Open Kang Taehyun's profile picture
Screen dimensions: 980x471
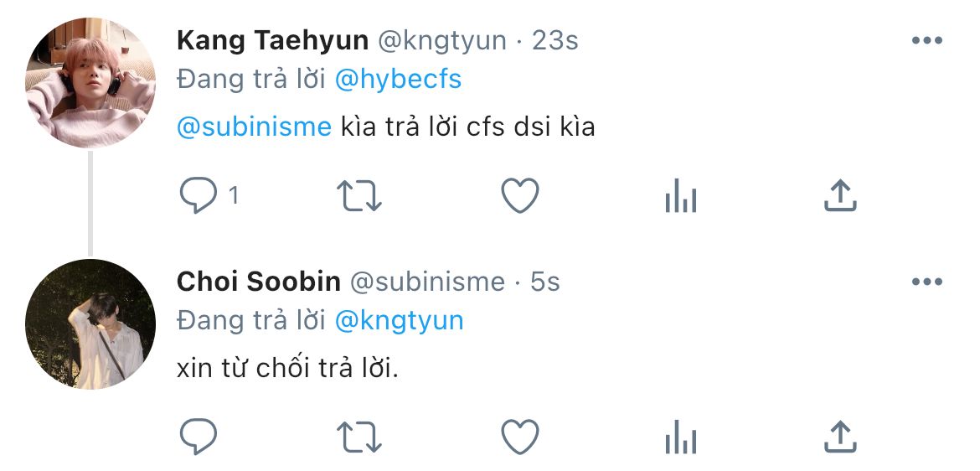coord(90,83)
